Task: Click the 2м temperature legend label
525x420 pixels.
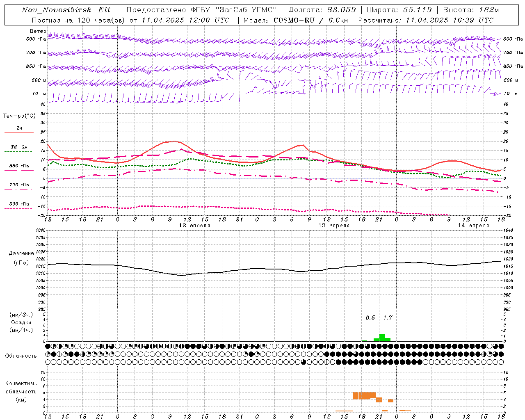Action: tap(19, 128)
